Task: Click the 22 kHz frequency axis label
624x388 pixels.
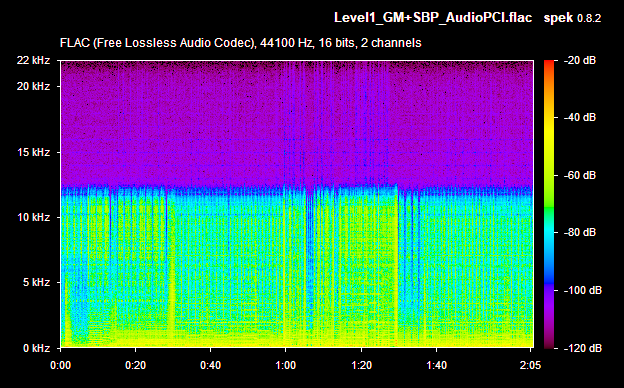Action: tap(33, 60)
